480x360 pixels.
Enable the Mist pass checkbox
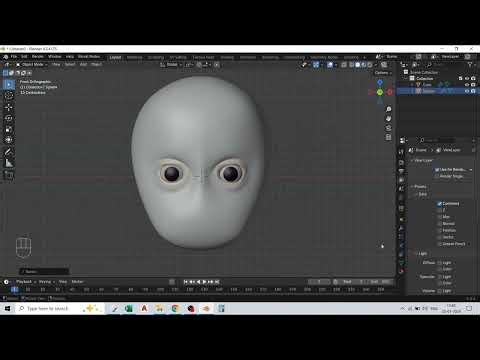[x=439, y=217]
